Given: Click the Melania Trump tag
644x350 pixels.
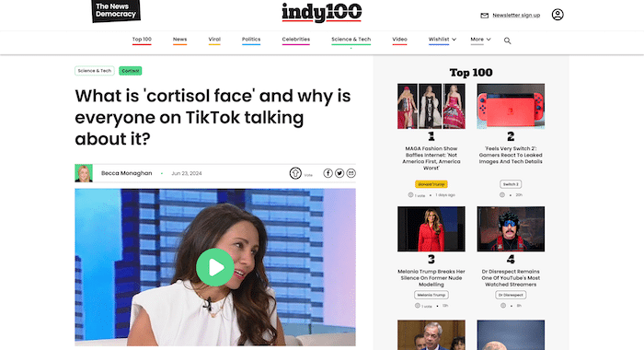Looking at the screenshot, I should point(431,295).
